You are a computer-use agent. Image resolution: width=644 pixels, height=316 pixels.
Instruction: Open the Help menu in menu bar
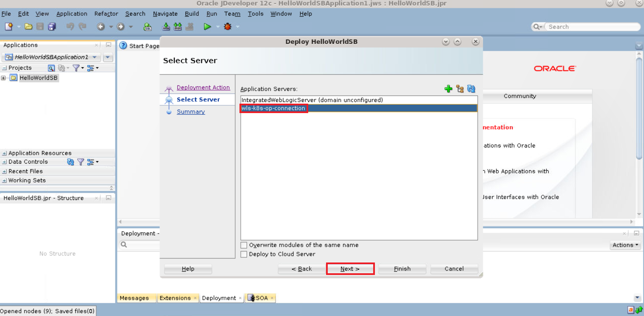305,14
